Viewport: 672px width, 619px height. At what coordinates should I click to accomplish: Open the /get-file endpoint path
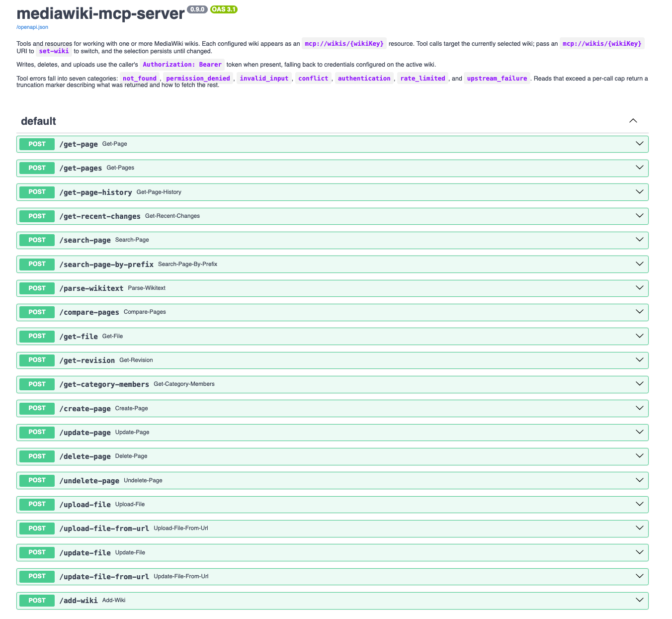click(79, 337)
